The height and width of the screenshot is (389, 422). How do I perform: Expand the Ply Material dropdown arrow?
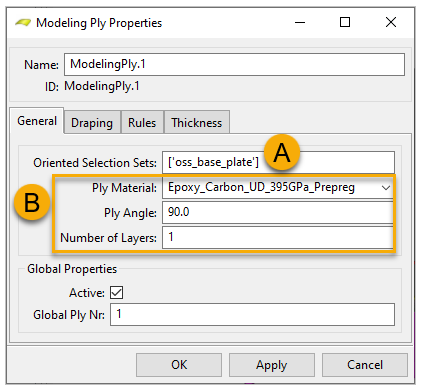[x=386, y=188]
